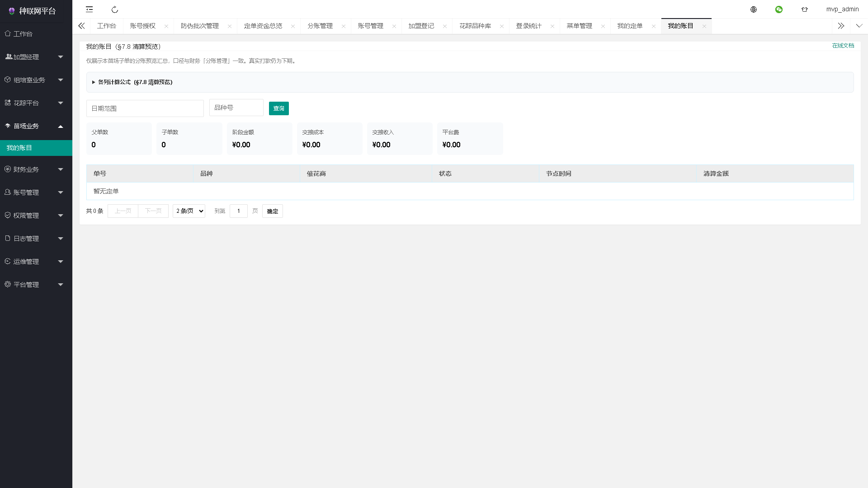Expand the 账号管理 sidebar menu

(36, 192)
